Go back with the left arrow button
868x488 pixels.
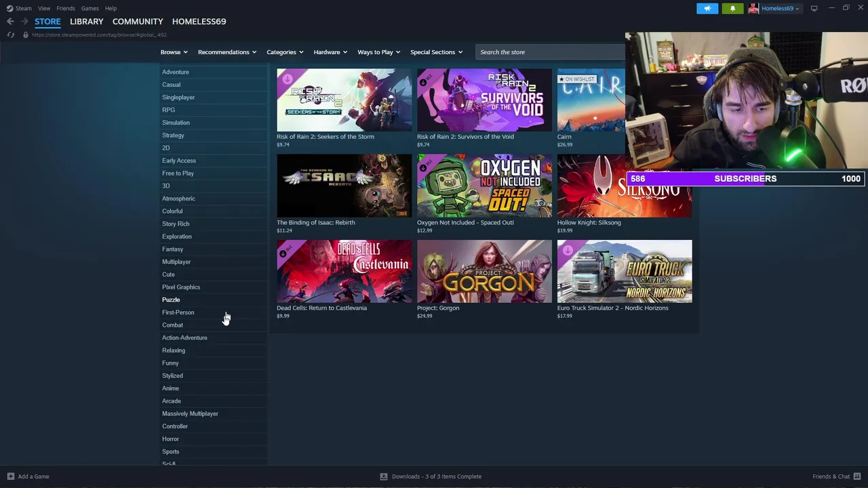pos(10,22)
